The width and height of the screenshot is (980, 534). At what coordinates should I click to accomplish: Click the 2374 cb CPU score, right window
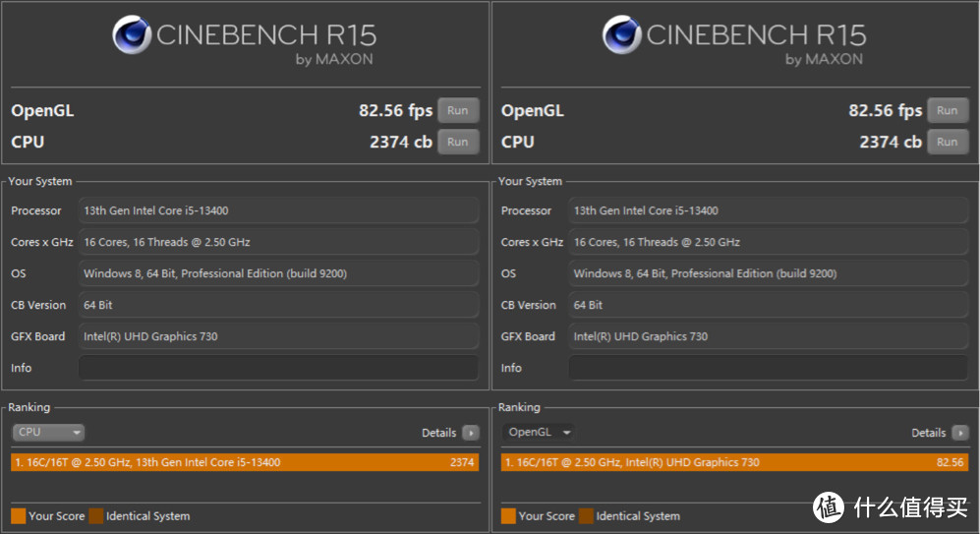click(891, 142)
